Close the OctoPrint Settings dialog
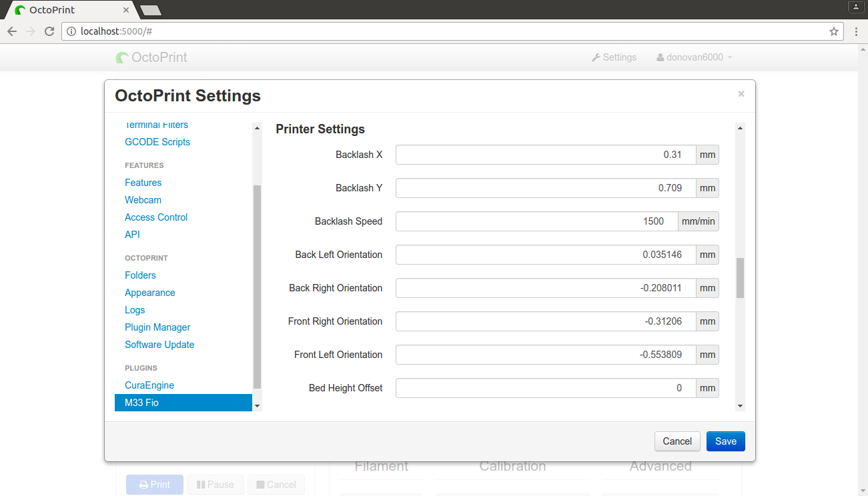The image size is (868, 496). 741,94
